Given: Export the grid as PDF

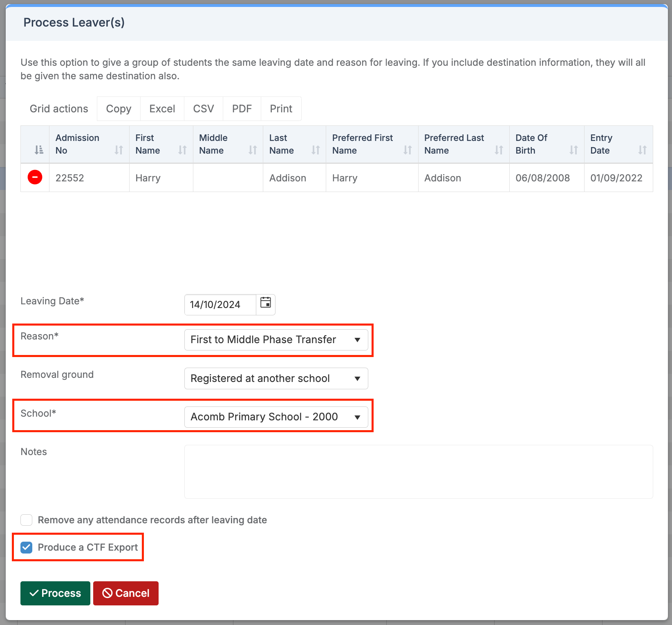Looking at the screenshot, I should click(242, 109).
